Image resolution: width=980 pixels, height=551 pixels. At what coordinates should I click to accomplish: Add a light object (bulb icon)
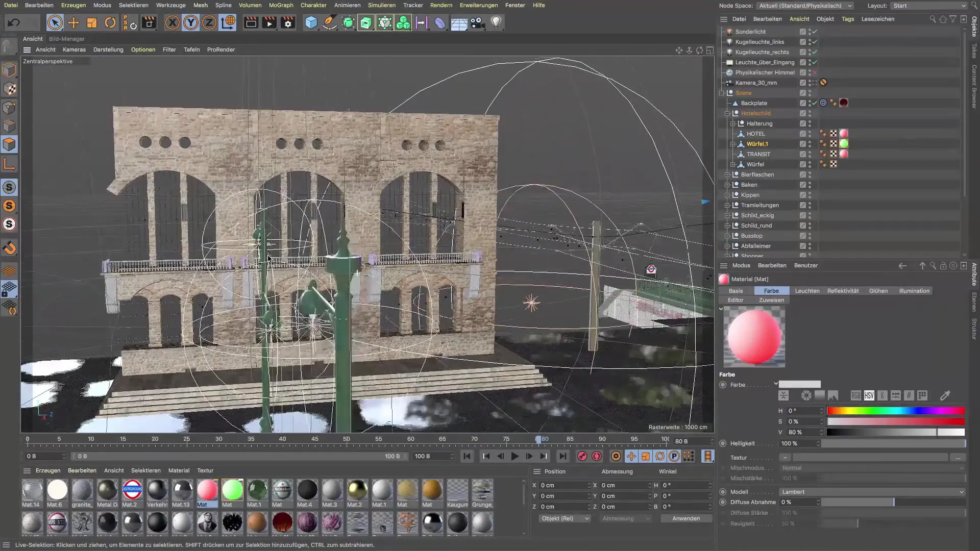[496, 23]
